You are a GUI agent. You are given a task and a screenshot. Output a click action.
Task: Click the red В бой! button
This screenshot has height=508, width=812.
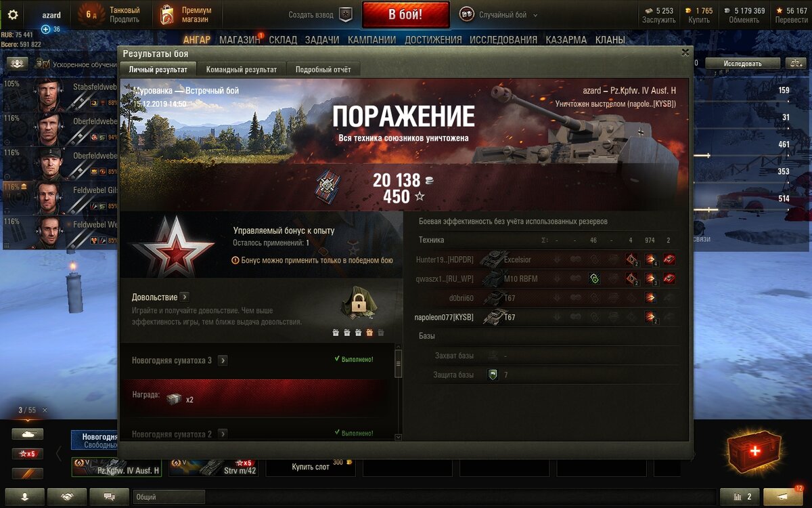coord(405,14)
